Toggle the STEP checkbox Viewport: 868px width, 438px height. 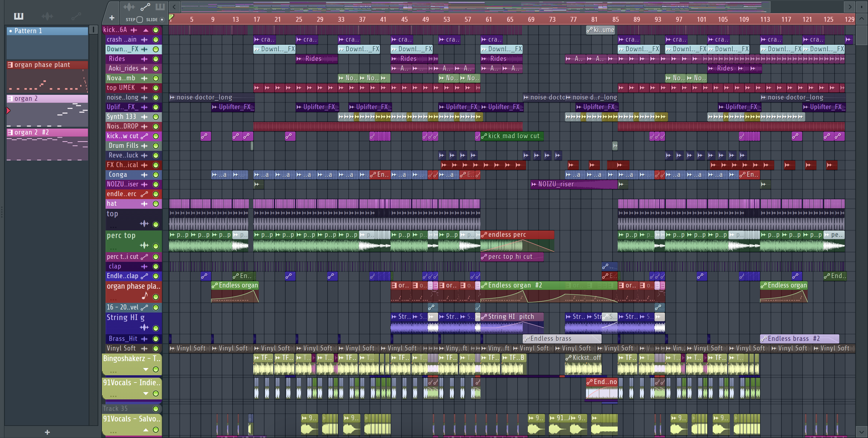click(x=140, y=20)
